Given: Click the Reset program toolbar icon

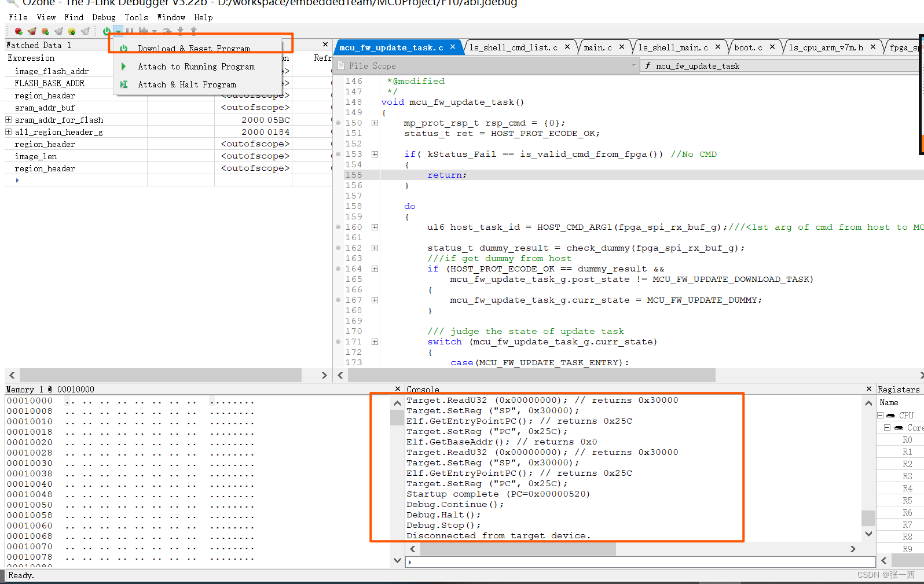Looking at the screenshot, I should 143,31.
